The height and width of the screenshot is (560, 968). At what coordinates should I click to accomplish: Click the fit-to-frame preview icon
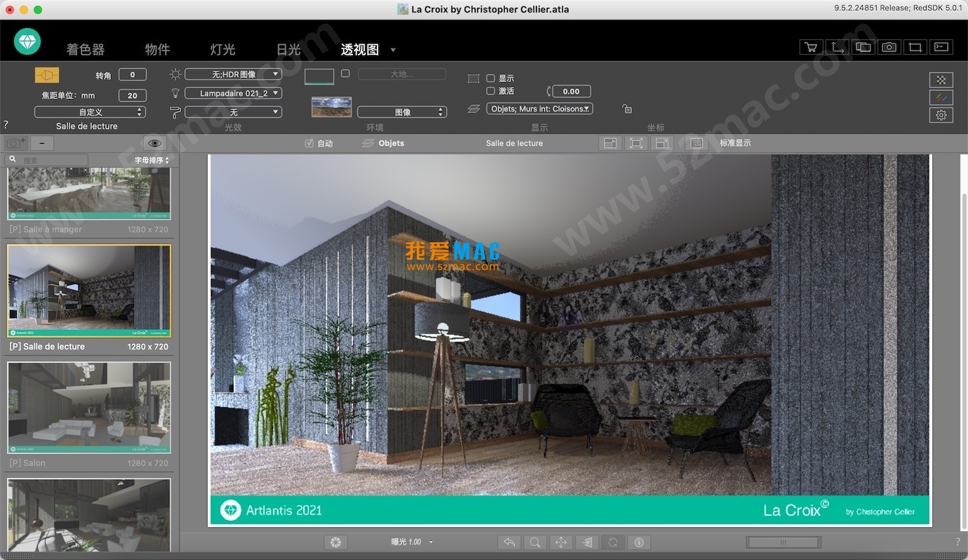click(636, 143)
